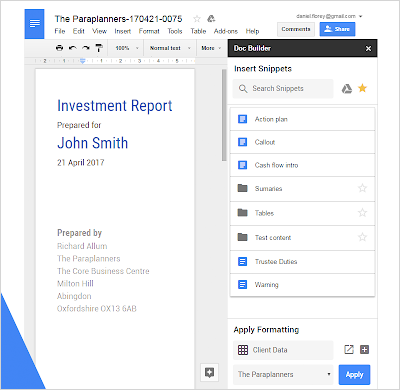Click the print icon in toolbar
The image size is (400, 390).
(59, 48)
